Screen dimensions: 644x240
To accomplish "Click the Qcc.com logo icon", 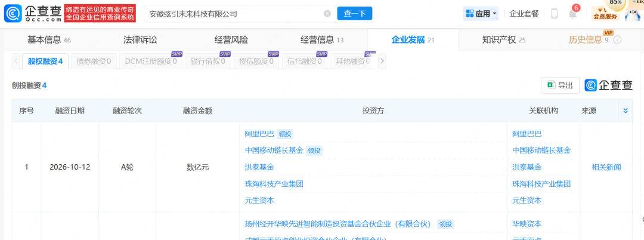I will pyautogui.click(x=13, y=14).
